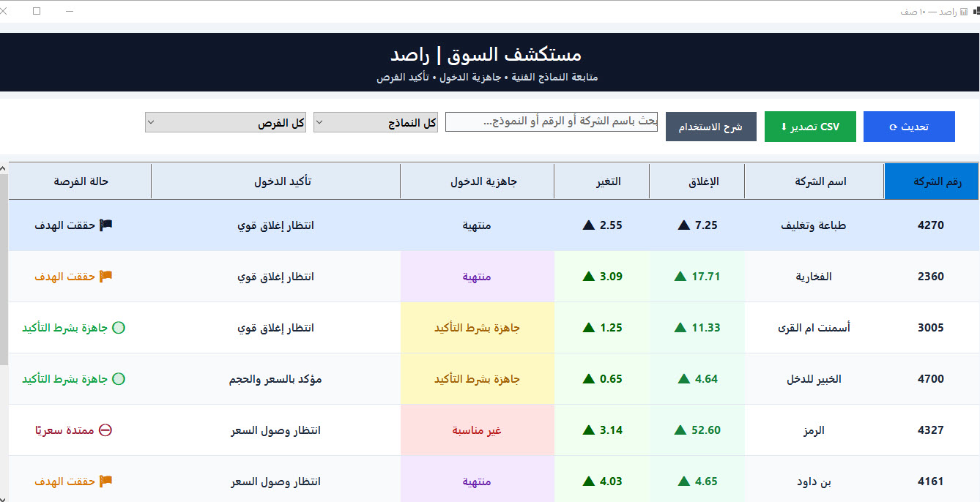This screenshot has width=980, height=502.
Task: Click the up-triangle beside change value 3.14
Action: tap(588, 430)
